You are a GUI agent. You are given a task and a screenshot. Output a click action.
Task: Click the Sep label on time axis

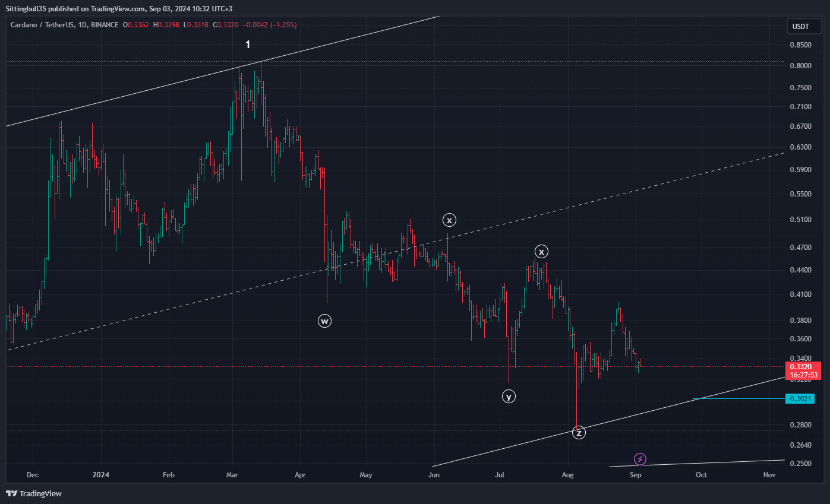coord(635,475)
